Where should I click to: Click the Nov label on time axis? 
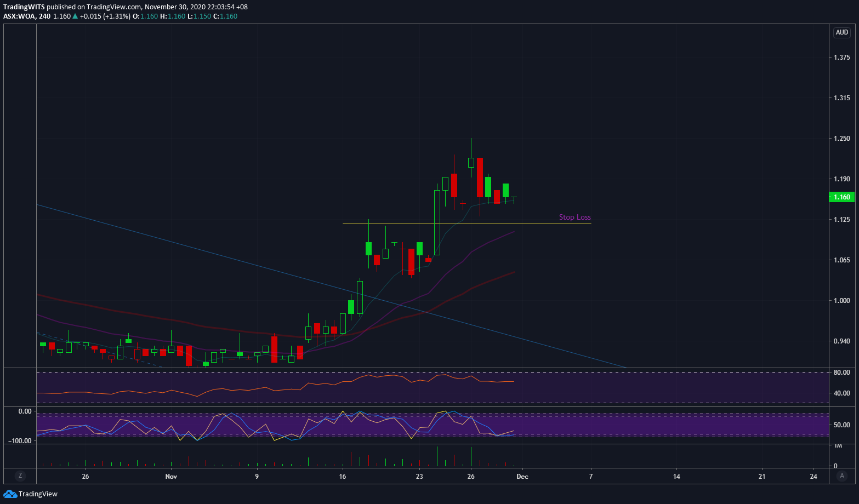click(171, 477)
